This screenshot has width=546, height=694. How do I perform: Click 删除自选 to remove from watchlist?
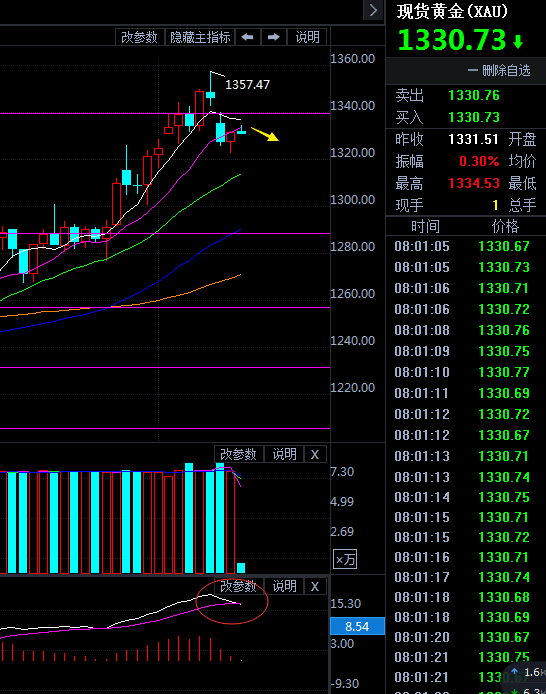tap(499, 70)
